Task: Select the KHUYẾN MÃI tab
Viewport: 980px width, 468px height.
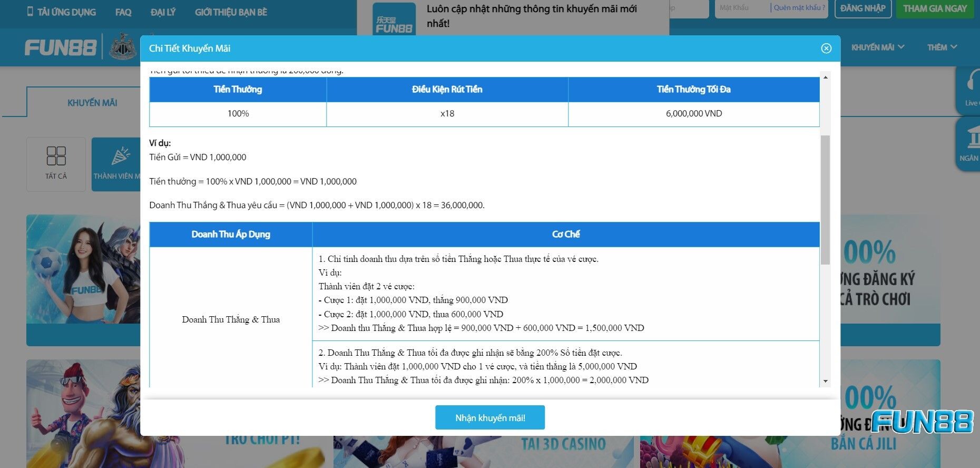Action: (92, 103)
